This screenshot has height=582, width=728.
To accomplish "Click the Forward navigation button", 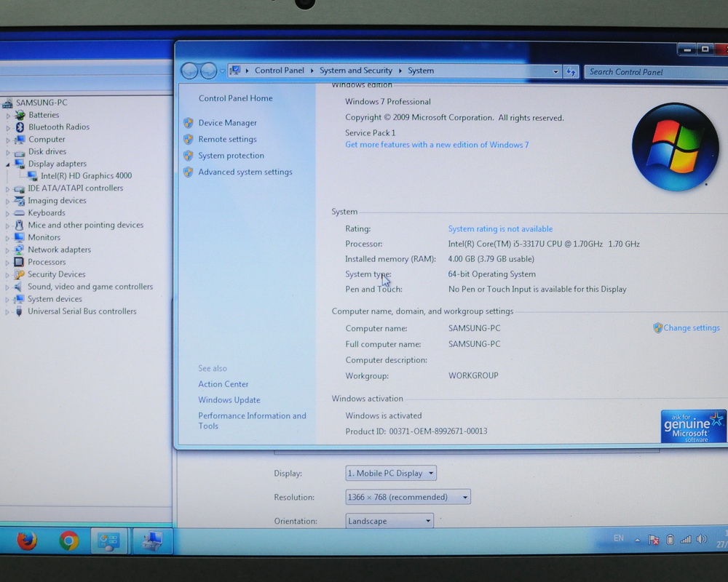I will (208, 71).
